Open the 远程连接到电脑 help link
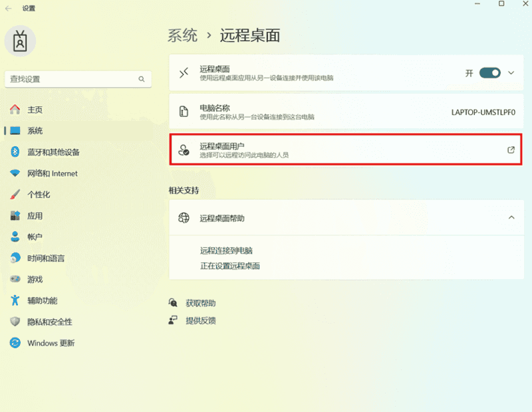 (226, 251)
